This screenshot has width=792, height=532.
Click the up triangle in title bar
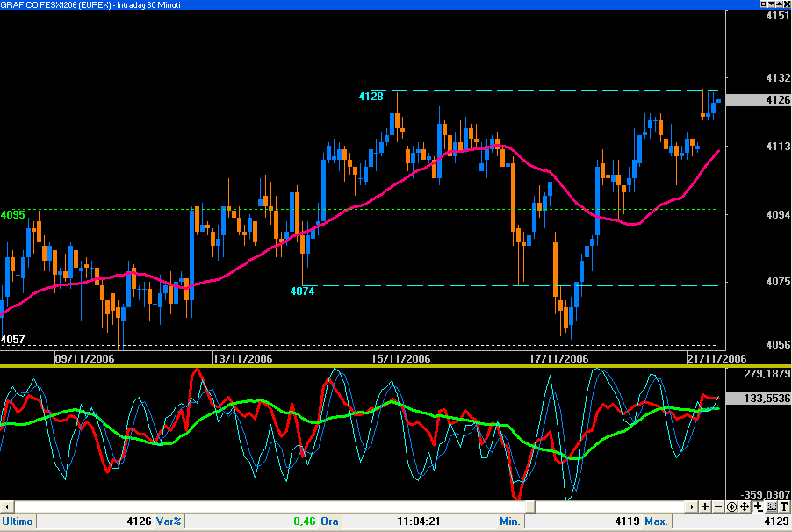pos(779,4)
